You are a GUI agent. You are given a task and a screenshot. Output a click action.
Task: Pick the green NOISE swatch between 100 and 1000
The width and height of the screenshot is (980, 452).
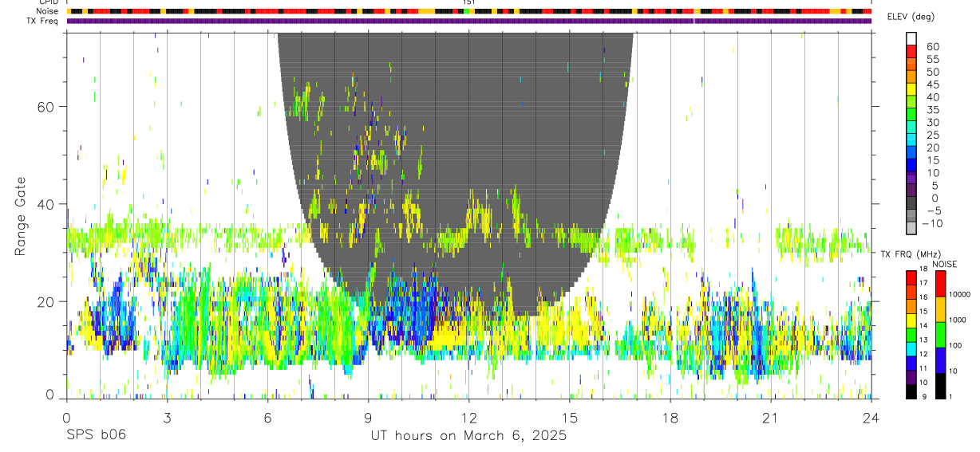pyautogui.click(x=940, y=335)
